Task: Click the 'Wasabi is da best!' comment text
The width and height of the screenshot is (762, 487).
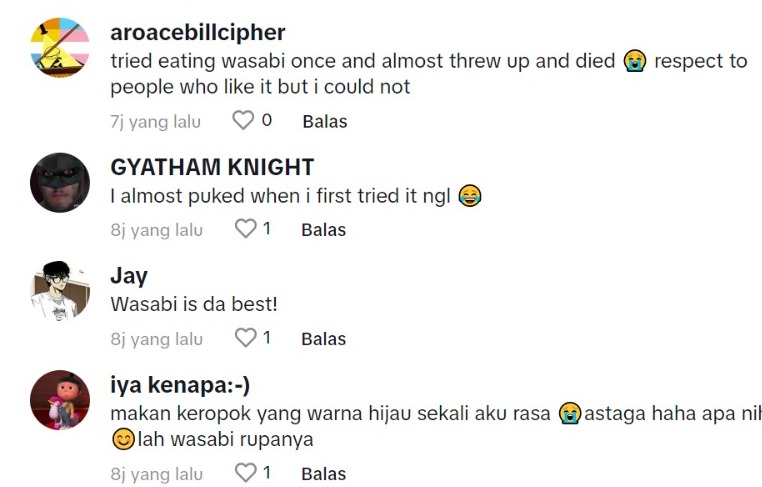Action: pyautogui.click(x=194, y=304)
